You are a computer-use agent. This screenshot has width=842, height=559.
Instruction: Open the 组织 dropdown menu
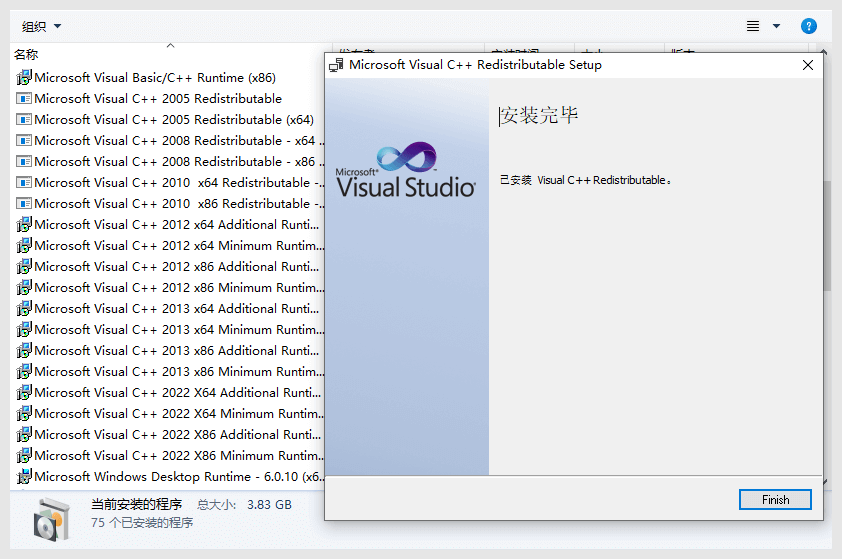click(41, 26)
